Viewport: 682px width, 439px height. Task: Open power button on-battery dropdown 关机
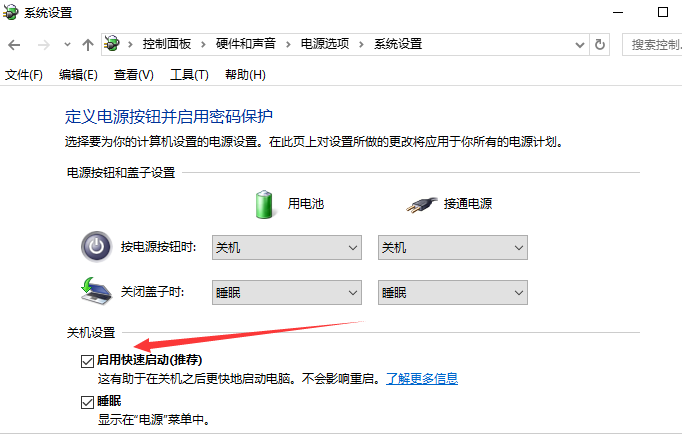point(287,248)
